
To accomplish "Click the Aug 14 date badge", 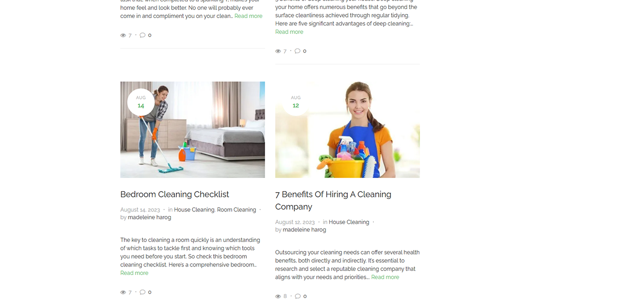I will pyautogui.click(x=141, y=102).
